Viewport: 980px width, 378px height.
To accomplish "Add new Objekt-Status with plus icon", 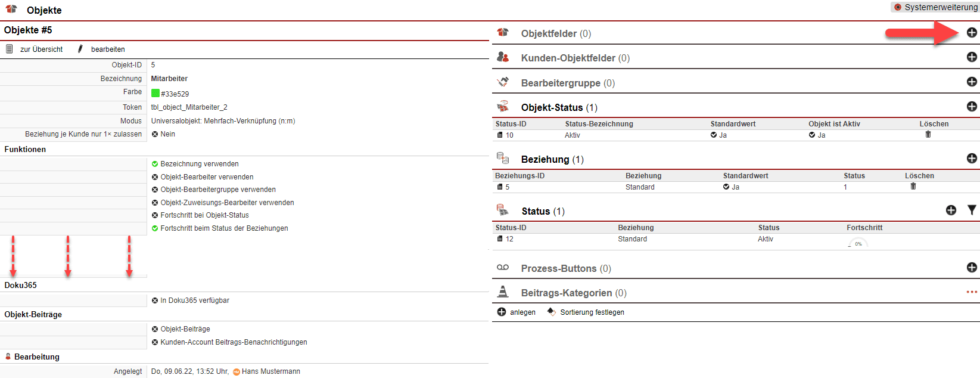I will click(971, 107).
